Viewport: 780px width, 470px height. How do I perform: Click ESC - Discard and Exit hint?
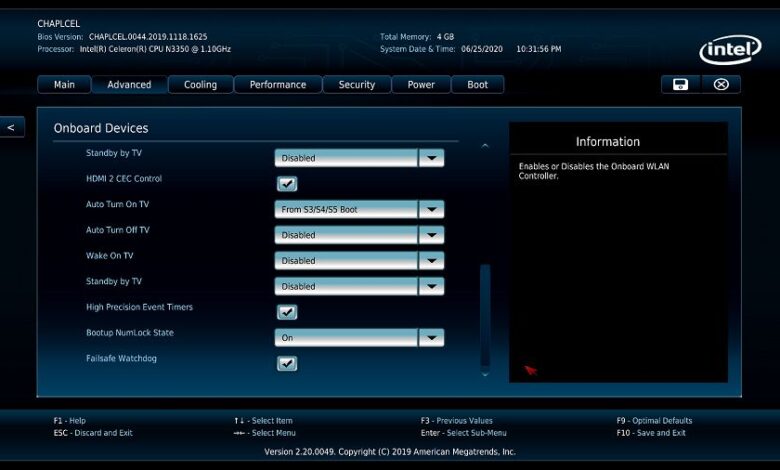[x=93, y=433]
